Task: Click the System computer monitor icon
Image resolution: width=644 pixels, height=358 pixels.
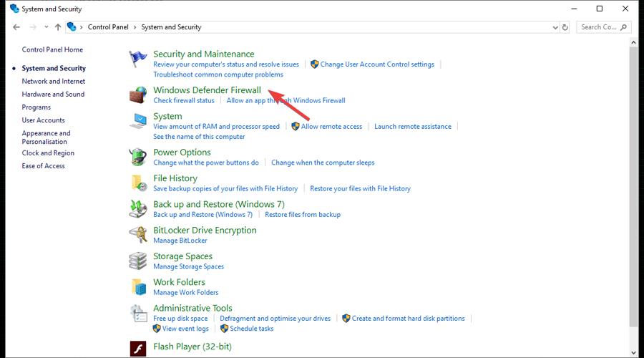Action: (137, 121)
